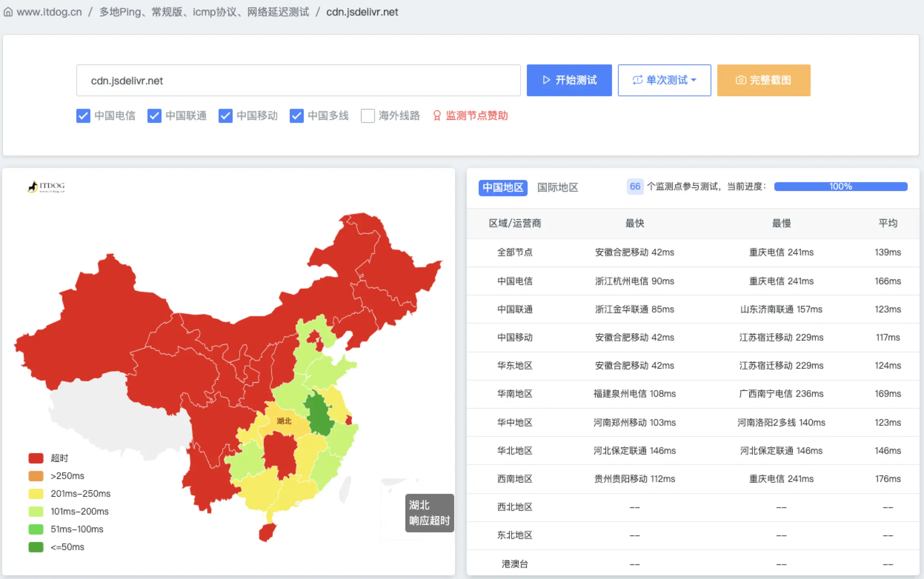Viewport: 924px width, 579px height.
Task: Click the refresh icon on 单次测试
Action: 637,80
